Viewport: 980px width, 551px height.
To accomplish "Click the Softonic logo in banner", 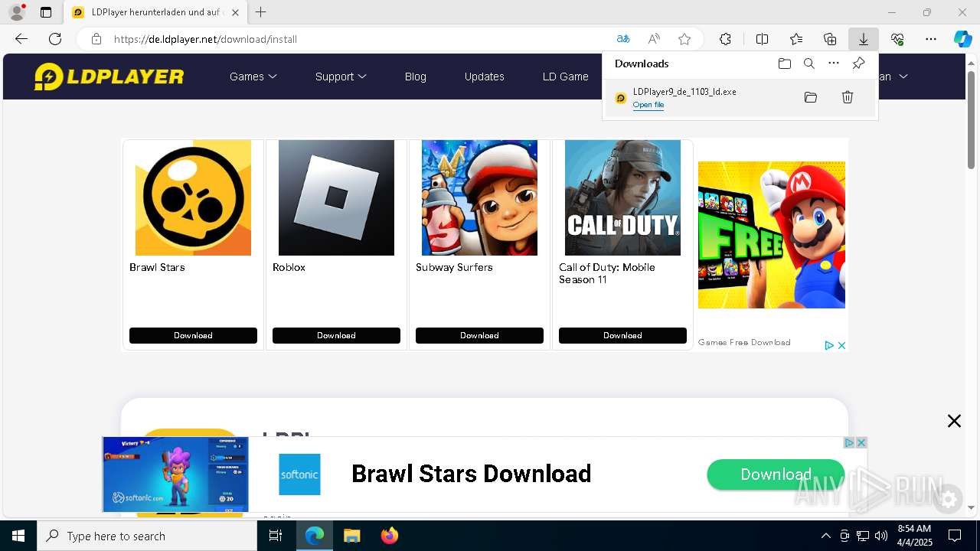I will [x=299, y=474].
